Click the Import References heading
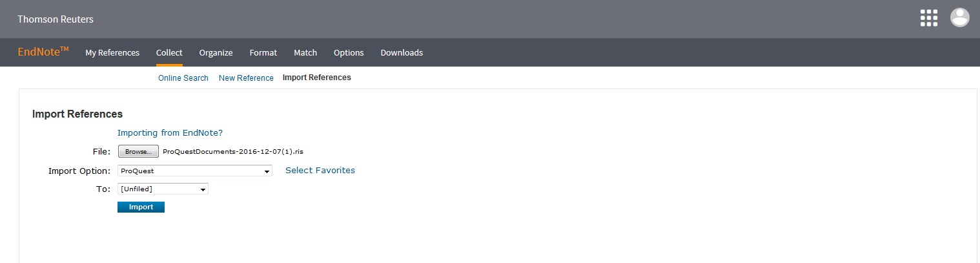Image resolution: width=980 pixels, height=263 pixels. pyautogui.click(x=77, y=114)
